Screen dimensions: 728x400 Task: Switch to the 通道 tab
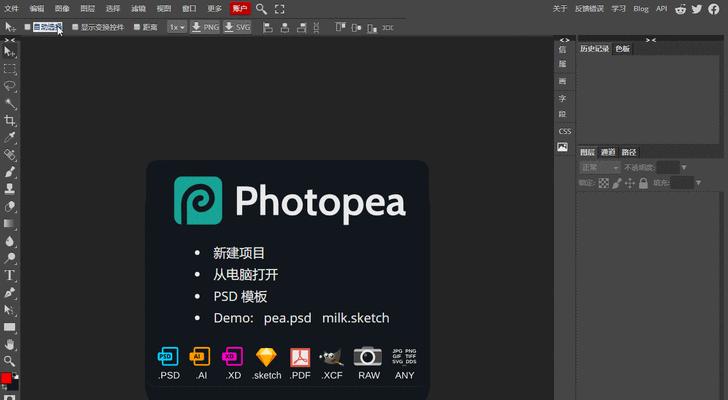[x=608, y=152]
